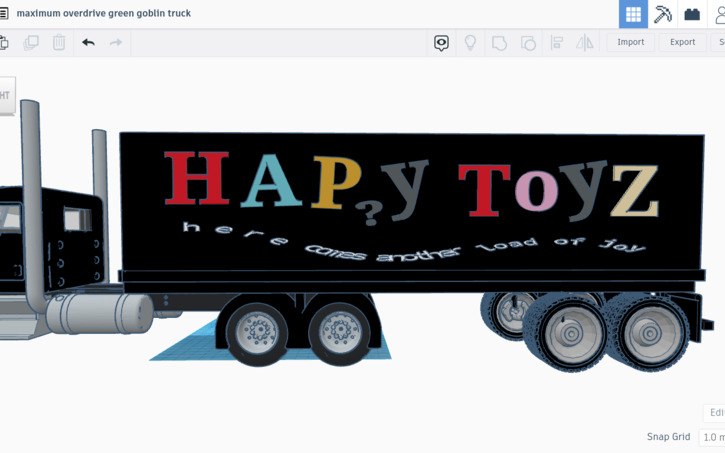The height and width of the screenshot is (453, 725).
Task: Undo the last action
Action: point(88,43)
